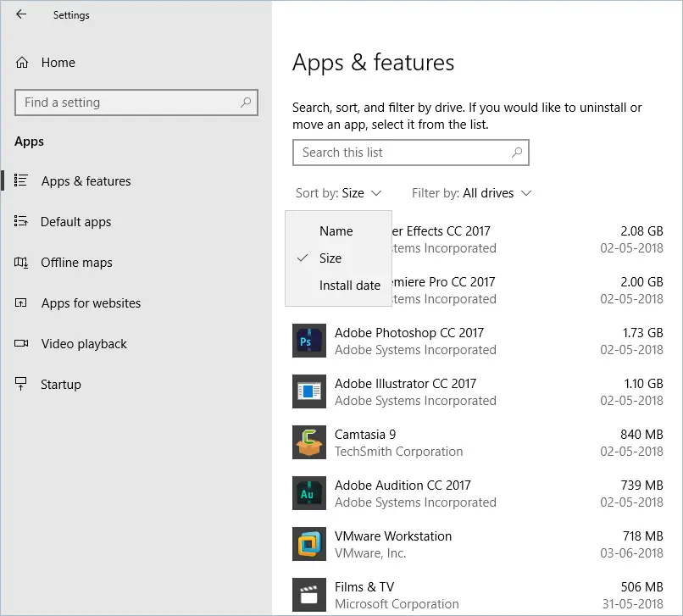
Task: Click the 2.08 GB size value
Action: coord(641,230)
